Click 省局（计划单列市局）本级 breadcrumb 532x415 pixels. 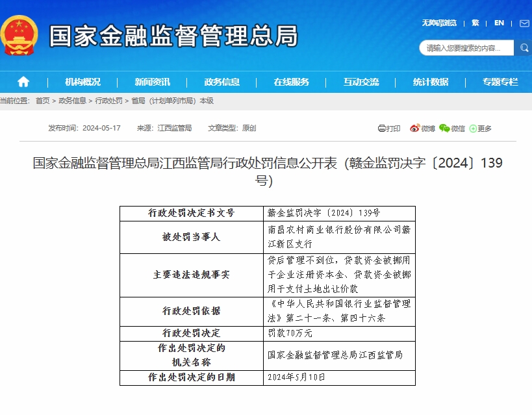click(172, 101)
